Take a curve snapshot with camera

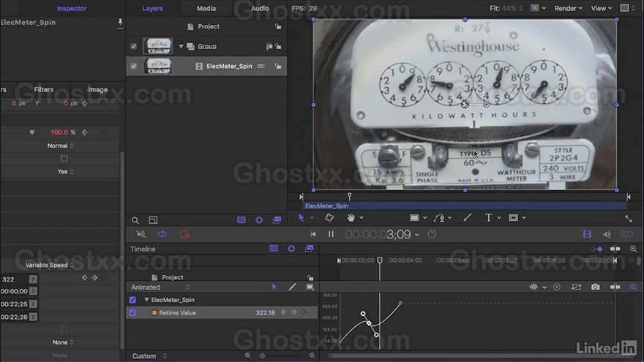(x=596, y=287)
